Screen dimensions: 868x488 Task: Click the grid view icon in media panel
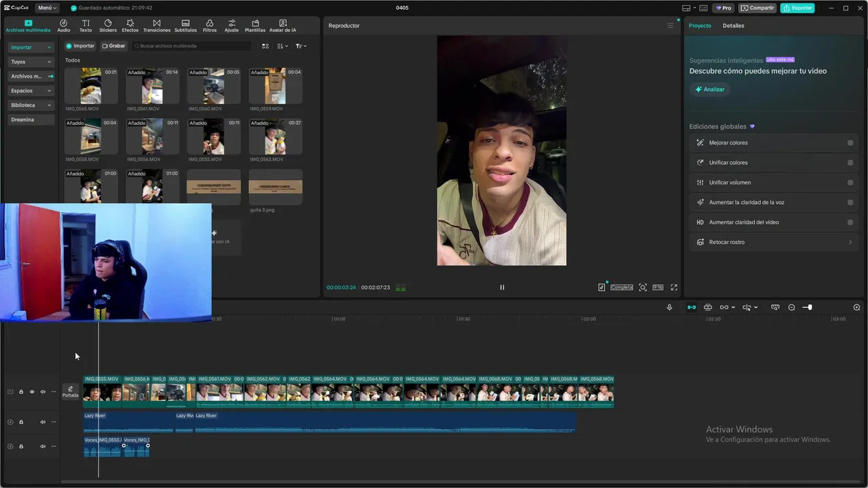pos(265,46)
